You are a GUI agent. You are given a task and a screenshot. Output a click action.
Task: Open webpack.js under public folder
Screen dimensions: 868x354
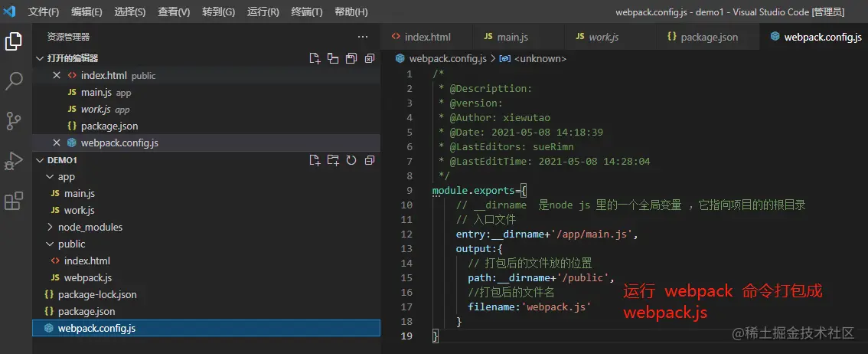(x=206, y=277)
